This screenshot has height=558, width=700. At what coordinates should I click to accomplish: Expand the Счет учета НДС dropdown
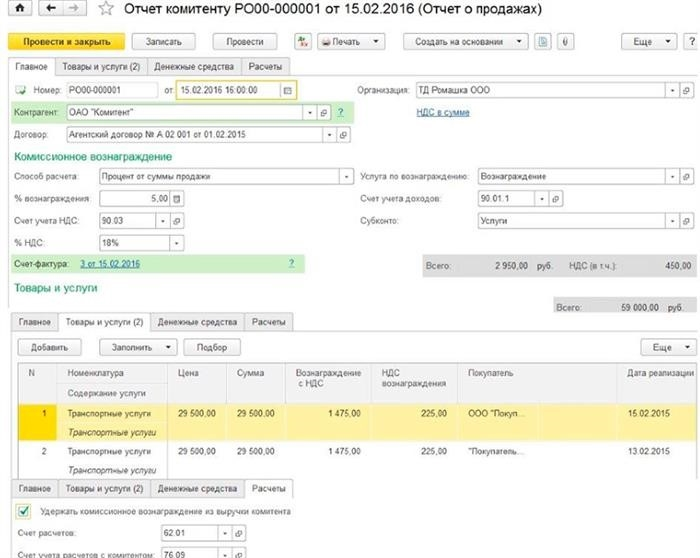click(x=163, y=221)
